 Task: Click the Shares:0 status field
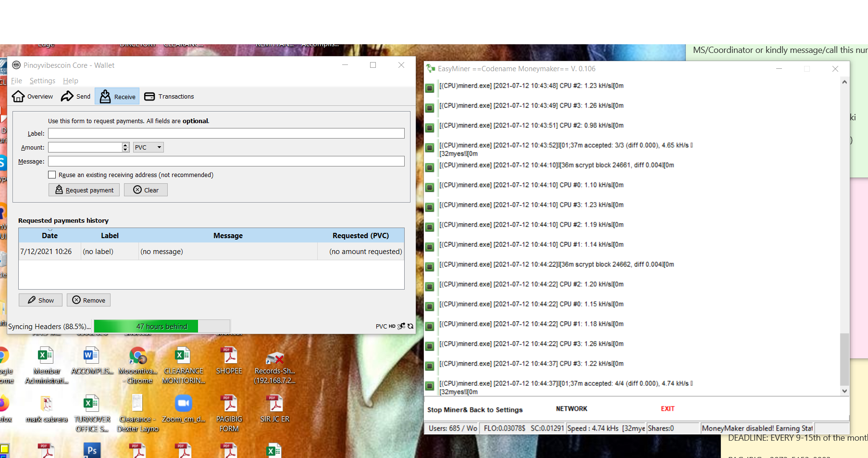pos(672,428)
